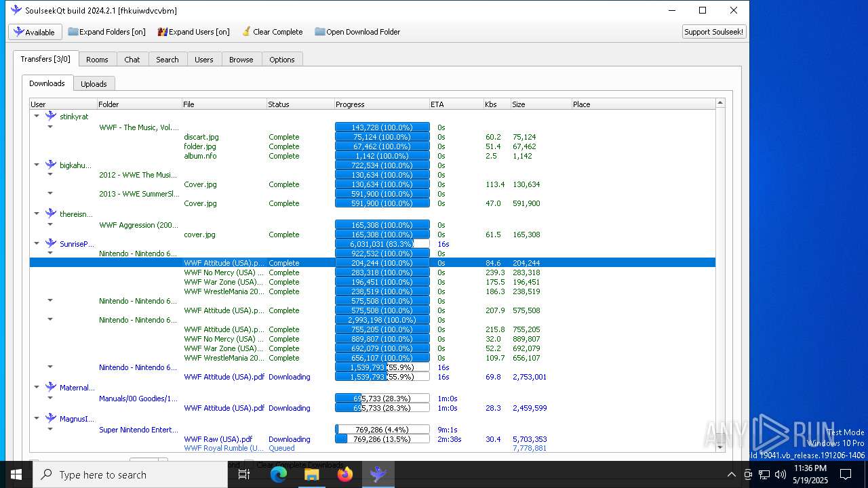Open Download Folder from toolbar
This screenshot has height=488, width=868.
coord(357,32)
